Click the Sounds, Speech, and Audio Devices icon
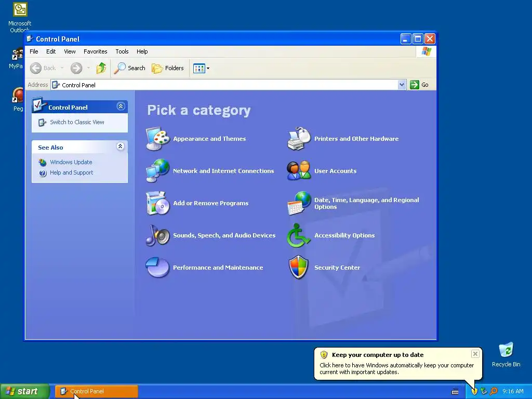This screenshot has height=399, width=532. point(158,235)
